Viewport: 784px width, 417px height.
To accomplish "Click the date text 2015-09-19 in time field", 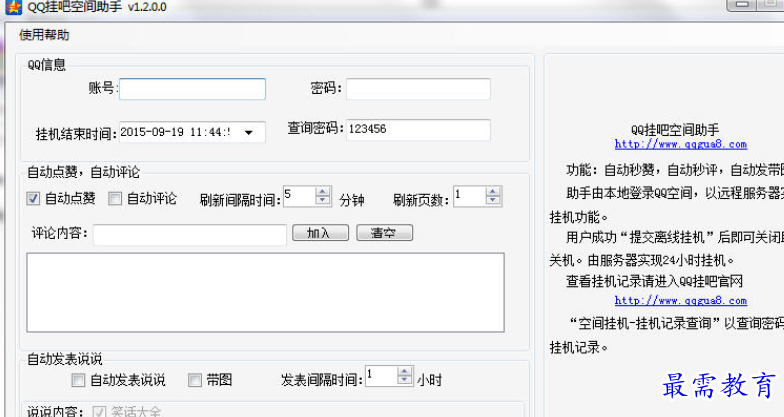I will click(152, 132).
